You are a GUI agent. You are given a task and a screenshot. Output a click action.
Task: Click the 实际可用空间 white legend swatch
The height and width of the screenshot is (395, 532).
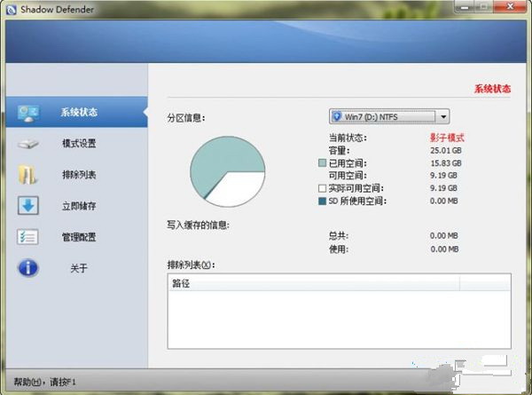pyautogui.click(x=323, y=188)
